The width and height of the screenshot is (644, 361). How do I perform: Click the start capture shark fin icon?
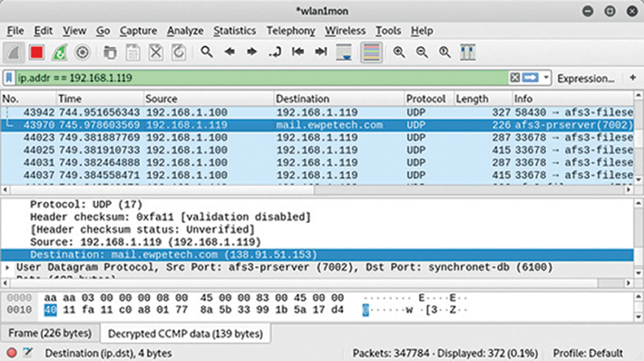click(14, 52)
